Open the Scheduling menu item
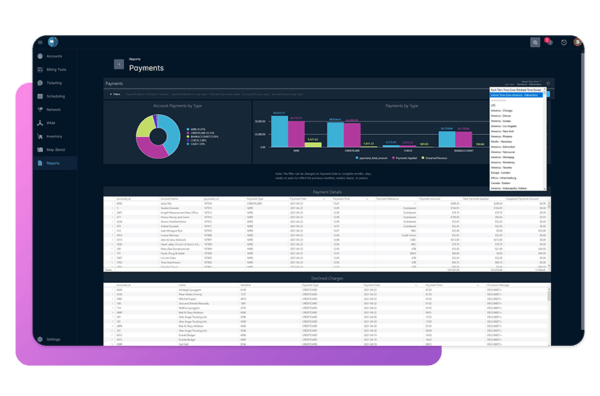The image size is (600, 396). (56, 96)
